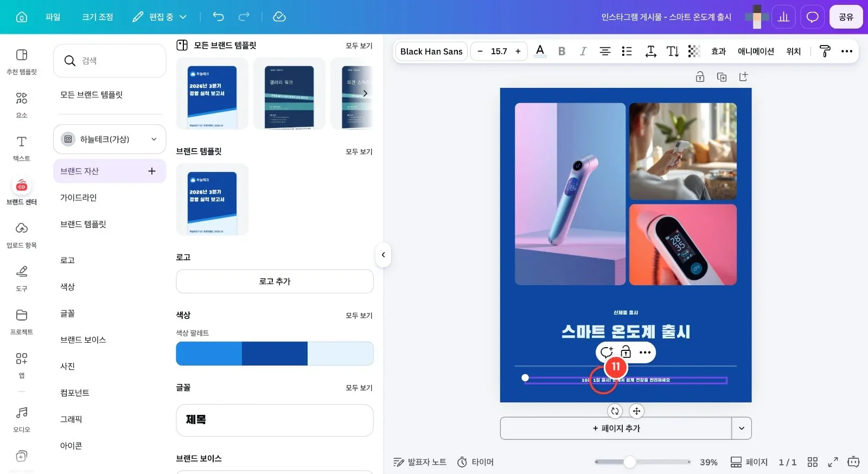This screenshot has width=868, height=474.
Task: Expand the 하늘테크(가상) brand selector
Action: (110, 139)
